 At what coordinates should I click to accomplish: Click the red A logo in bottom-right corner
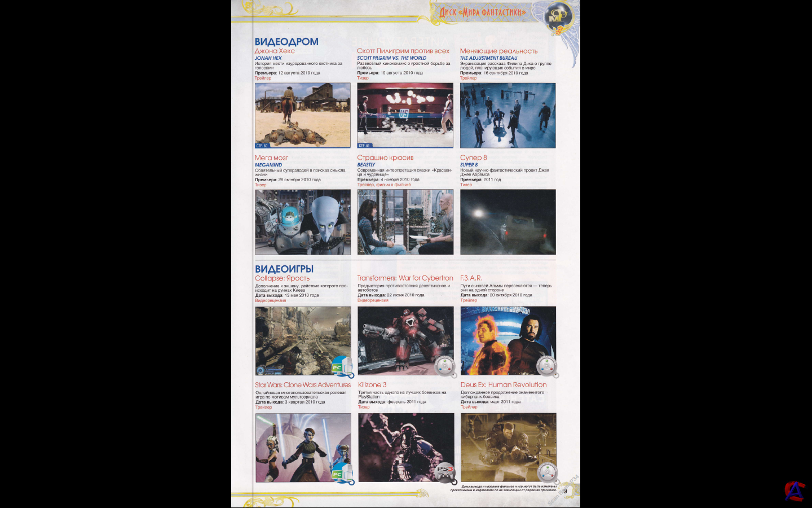794,491
